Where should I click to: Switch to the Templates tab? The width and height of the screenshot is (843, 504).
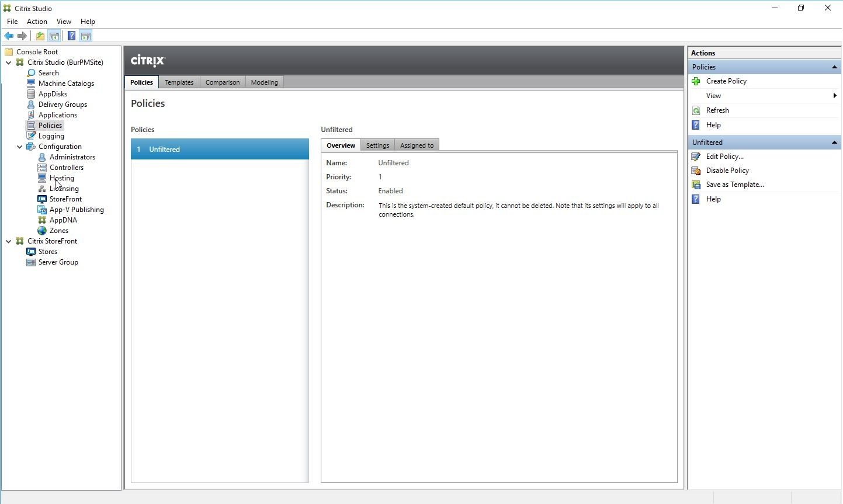point(179,82)
